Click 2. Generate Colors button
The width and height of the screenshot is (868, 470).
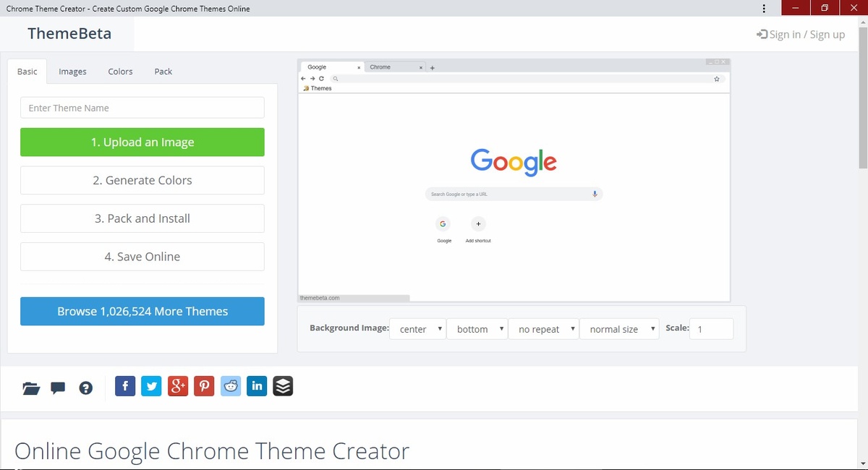tap(142, 181)
